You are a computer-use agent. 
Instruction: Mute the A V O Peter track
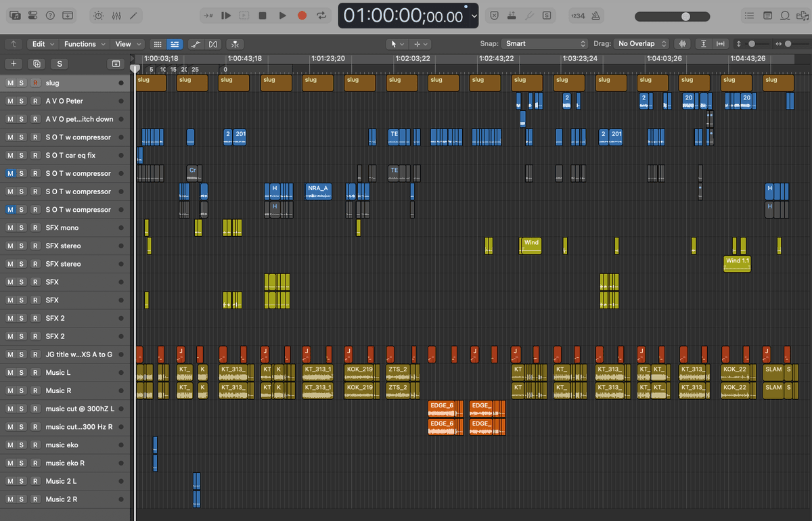(10, 101)
